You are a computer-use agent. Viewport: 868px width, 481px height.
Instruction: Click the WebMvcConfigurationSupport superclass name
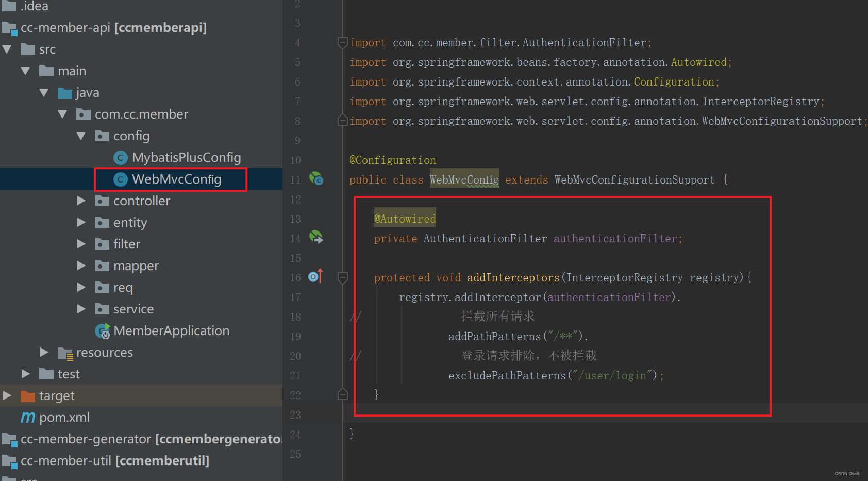[635, 180]
